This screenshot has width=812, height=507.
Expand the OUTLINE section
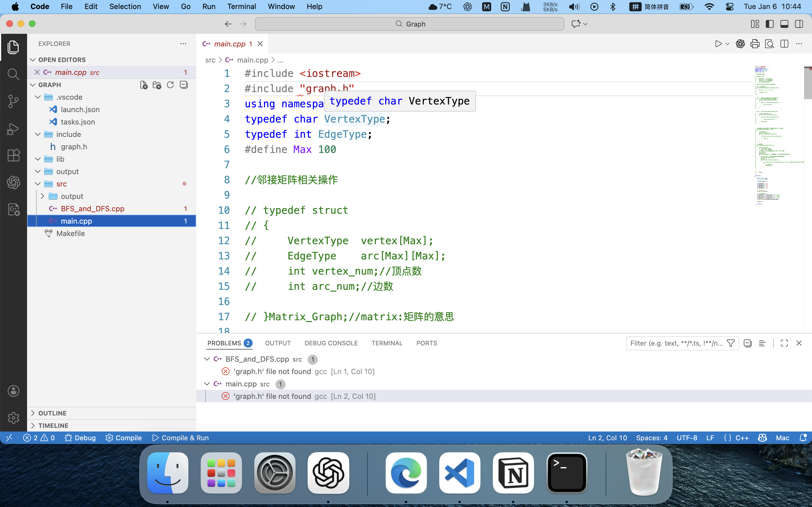click(x=52, y=413)
